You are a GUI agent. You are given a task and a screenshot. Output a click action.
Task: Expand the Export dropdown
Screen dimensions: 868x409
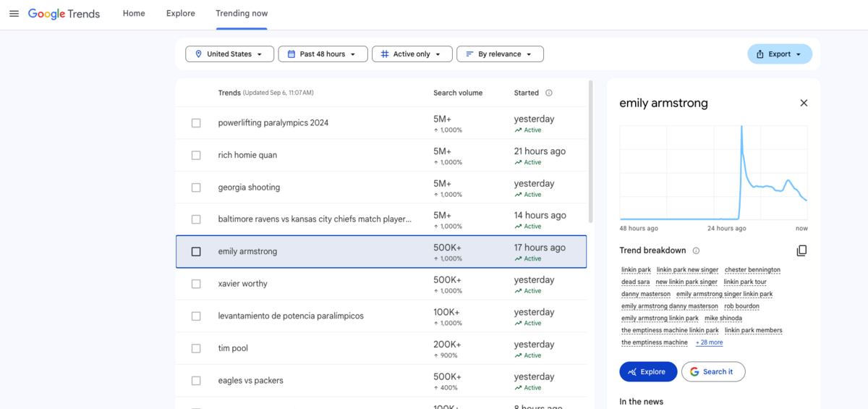(x=779, y=54)
